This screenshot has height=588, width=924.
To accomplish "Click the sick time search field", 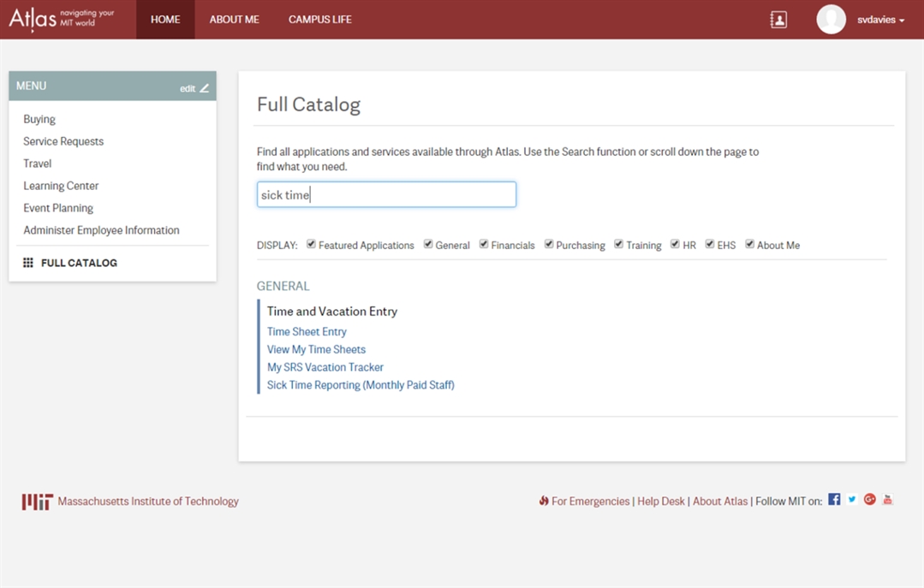I will click(386, 194).
